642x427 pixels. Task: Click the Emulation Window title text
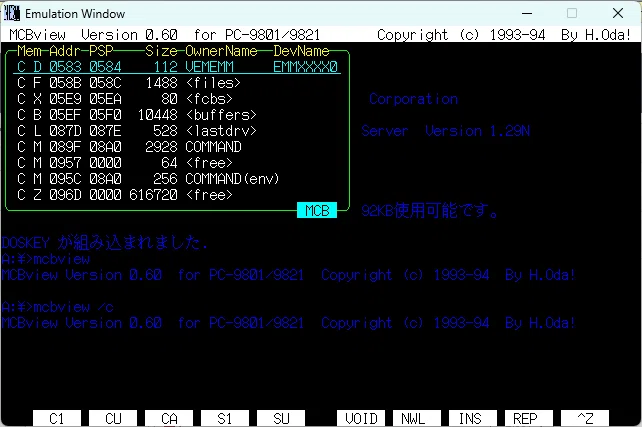(x=75, y=14)
